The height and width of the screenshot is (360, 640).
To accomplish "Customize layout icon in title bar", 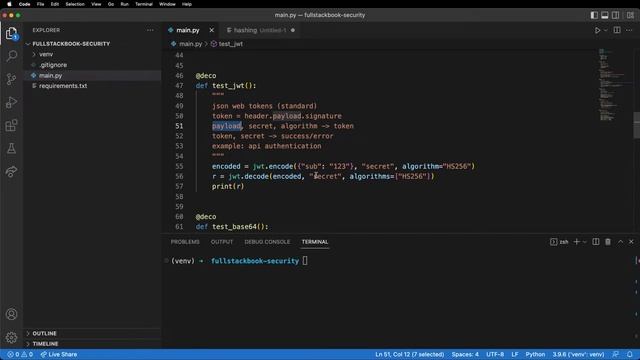I will coord(630,15).
